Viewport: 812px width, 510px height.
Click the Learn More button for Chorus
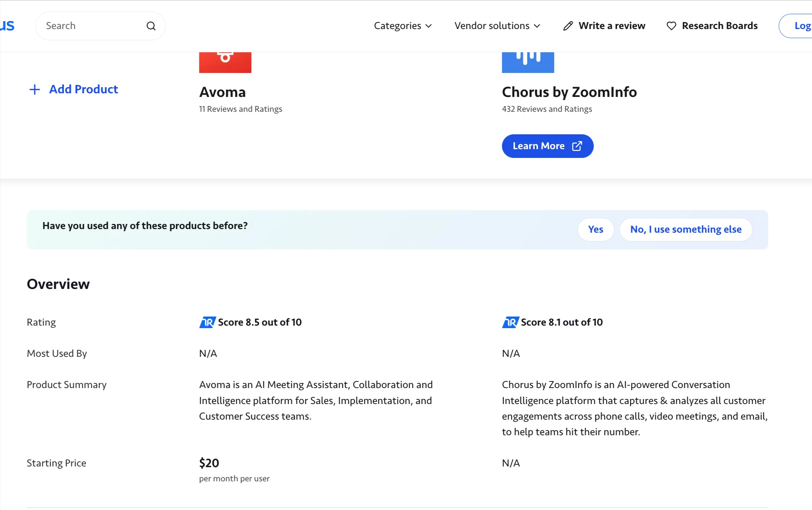547,146
